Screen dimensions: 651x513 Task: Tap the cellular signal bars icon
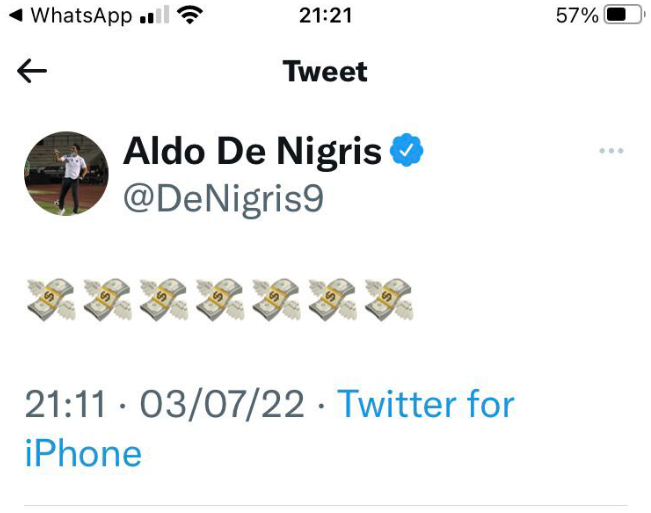[x=154, y=16]
